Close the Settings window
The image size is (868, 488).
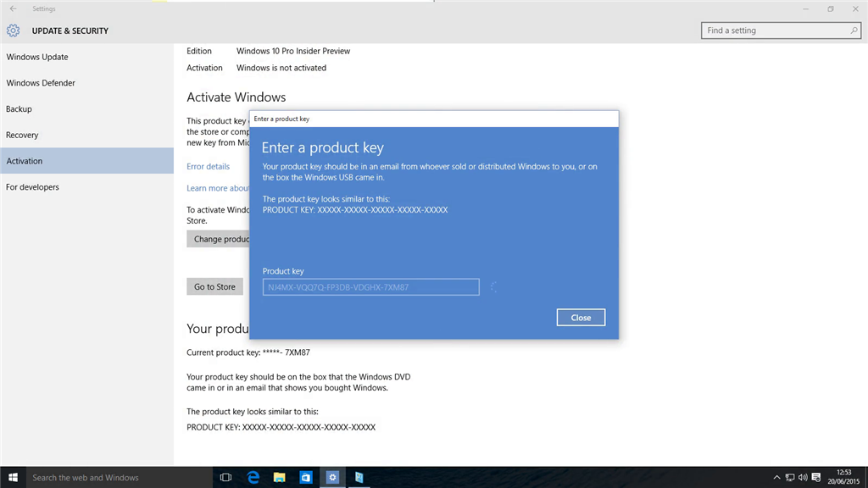point(855,8)
